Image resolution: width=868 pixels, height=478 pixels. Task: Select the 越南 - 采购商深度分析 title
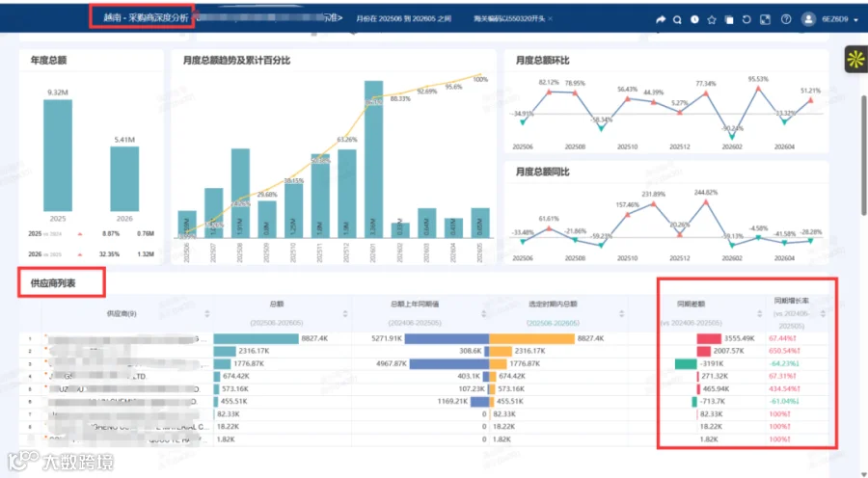146,17
